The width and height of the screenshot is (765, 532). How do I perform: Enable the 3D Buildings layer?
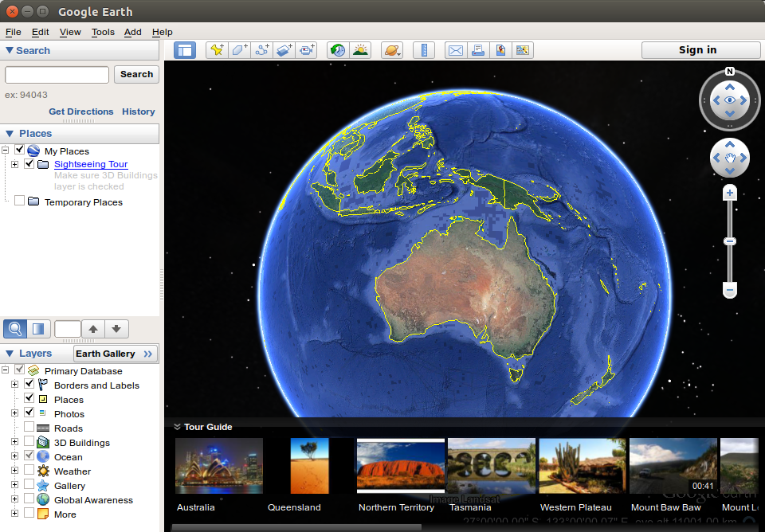[29, 442]
